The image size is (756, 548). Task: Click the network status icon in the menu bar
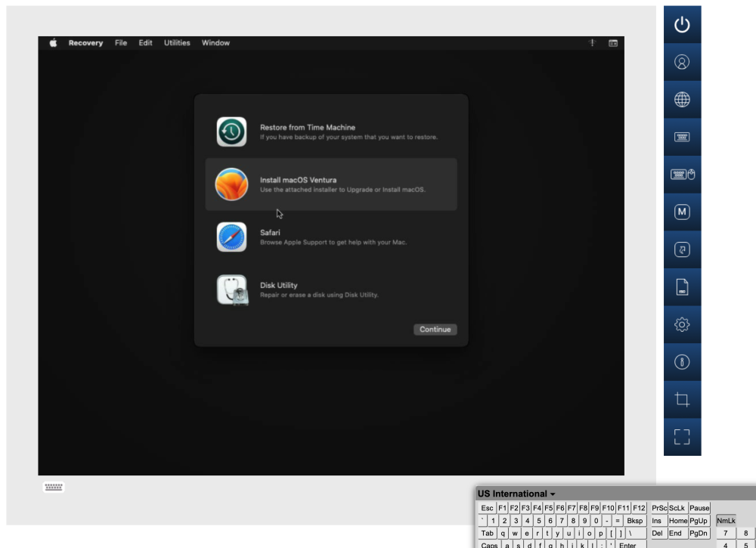pos(592,43)
